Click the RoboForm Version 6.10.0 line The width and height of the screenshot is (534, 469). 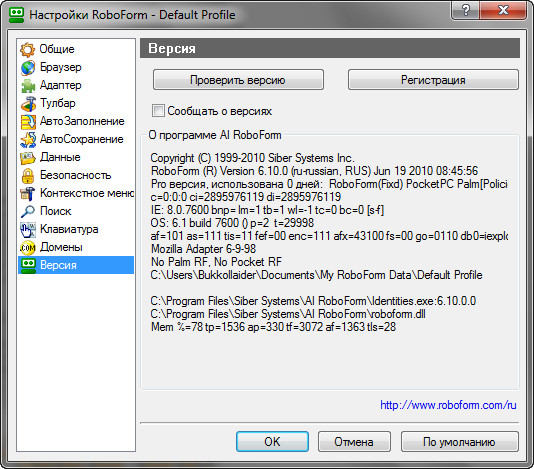pyautogui.click(x=314, y=171)
